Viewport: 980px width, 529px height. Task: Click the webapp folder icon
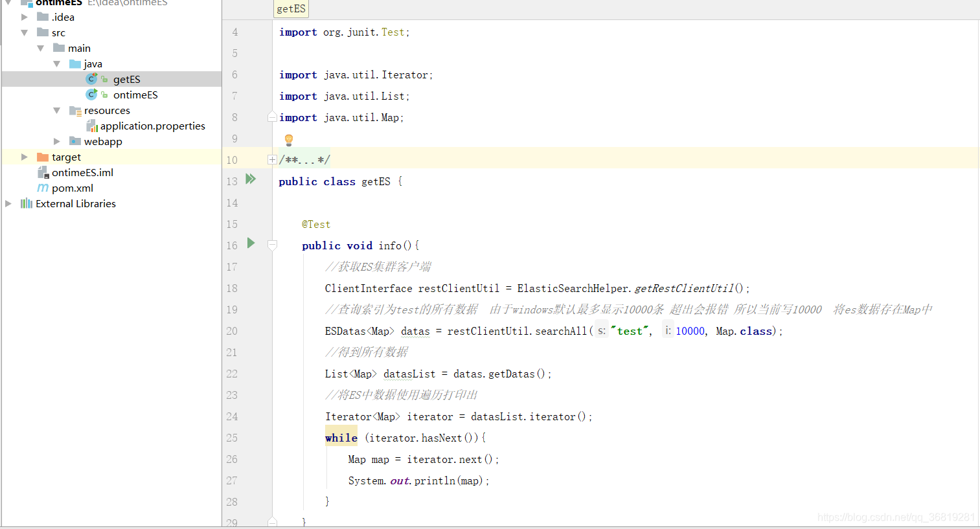[75, 141]
